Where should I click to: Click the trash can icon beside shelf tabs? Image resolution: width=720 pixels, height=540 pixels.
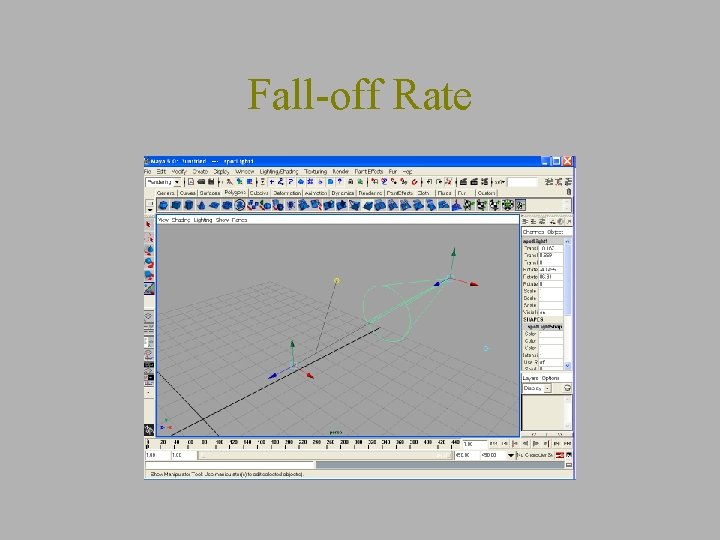[569, 192]
